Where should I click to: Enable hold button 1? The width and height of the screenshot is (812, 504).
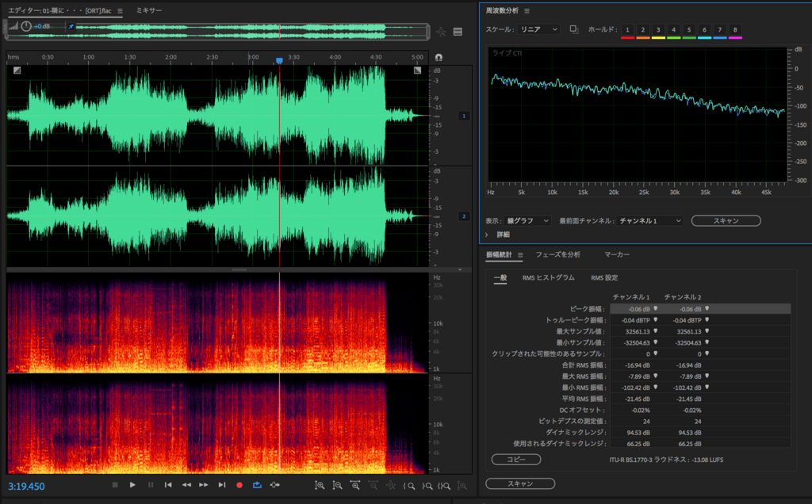click(x=628, y=29)
